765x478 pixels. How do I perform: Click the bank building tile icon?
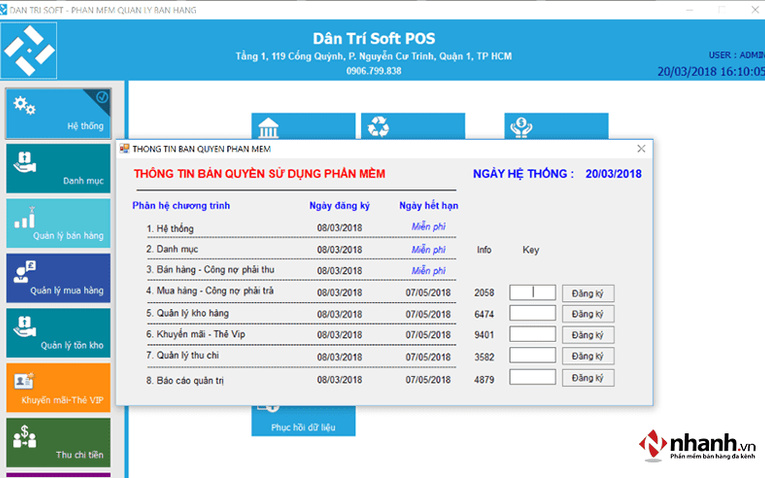268,128
